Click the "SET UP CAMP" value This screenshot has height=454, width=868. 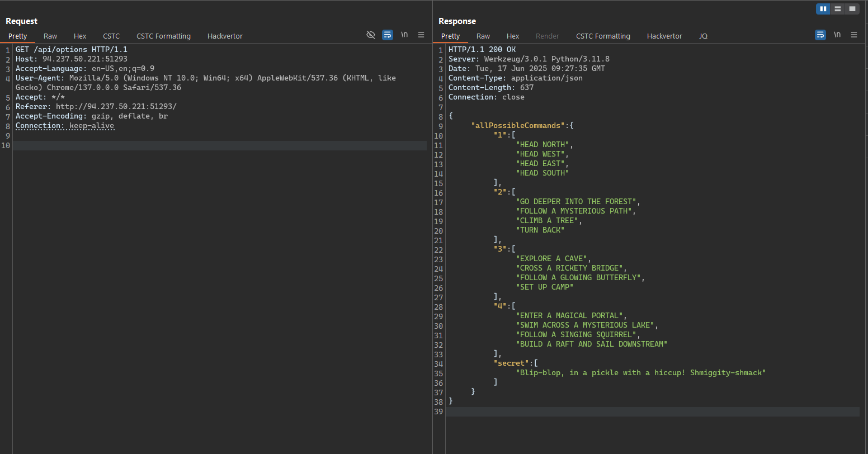click(545, 287)
